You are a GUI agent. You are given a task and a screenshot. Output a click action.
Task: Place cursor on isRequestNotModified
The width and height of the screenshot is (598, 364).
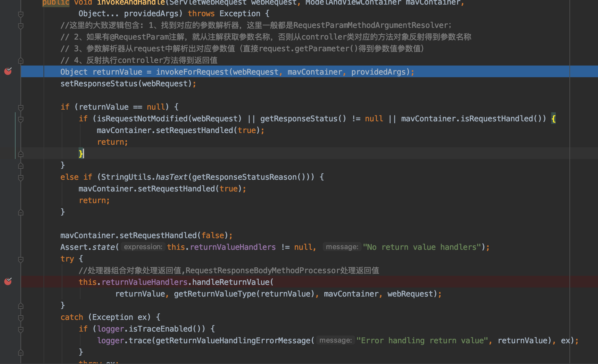(x=142, y=119)
